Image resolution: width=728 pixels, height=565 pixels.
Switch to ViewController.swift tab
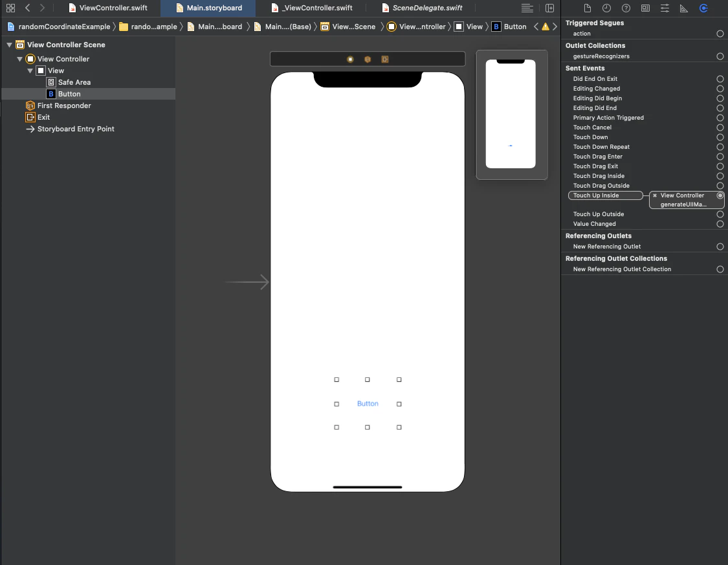point(107,8)
